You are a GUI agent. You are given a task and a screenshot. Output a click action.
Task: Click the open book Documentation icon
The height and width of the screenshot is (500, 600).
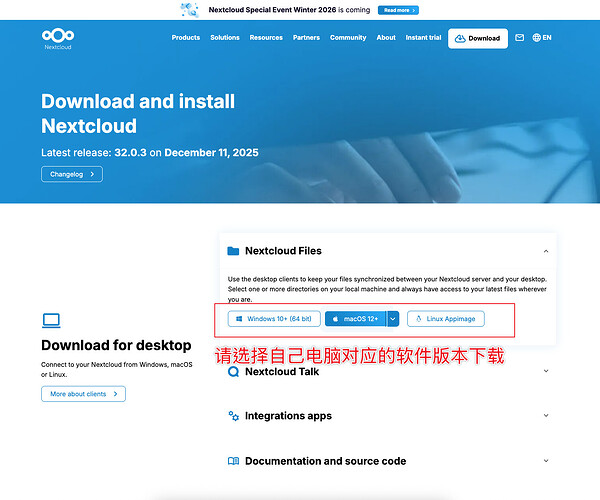click(x=233, y=461)
